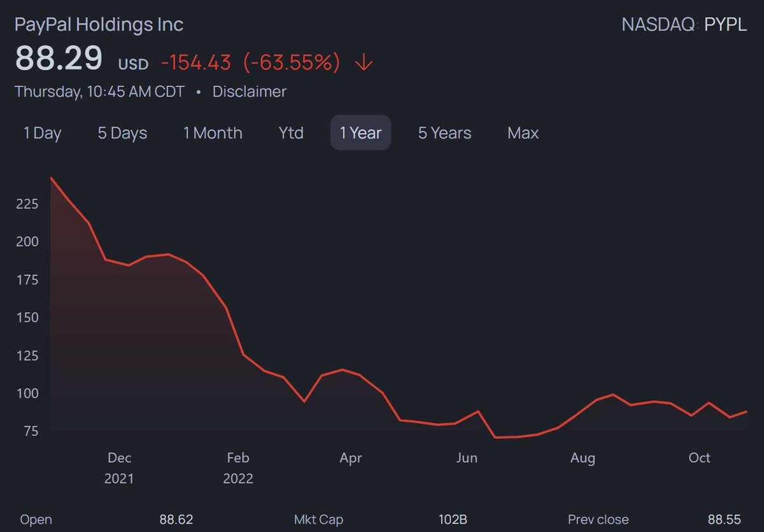Select the highlighted 1 Year tab
Screen dimensions: 764x532
pyautogui.click(x=360, y=133)
